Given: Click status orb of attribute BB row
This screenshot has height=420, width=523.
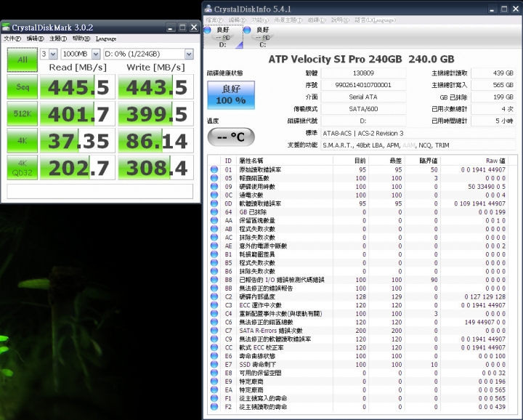Looking at the screenshot, I should 214,288.
